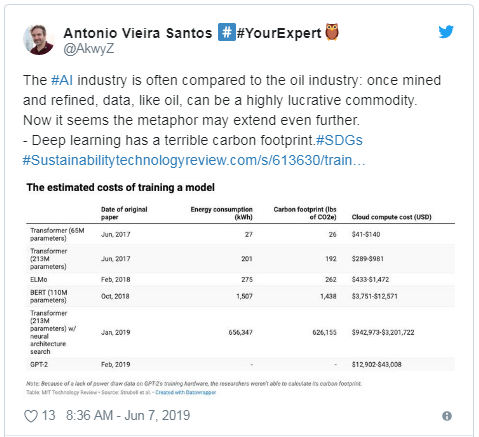Click the 13 likes count
The height and width of the screenshot is (437, 479).
coord(48,416)
